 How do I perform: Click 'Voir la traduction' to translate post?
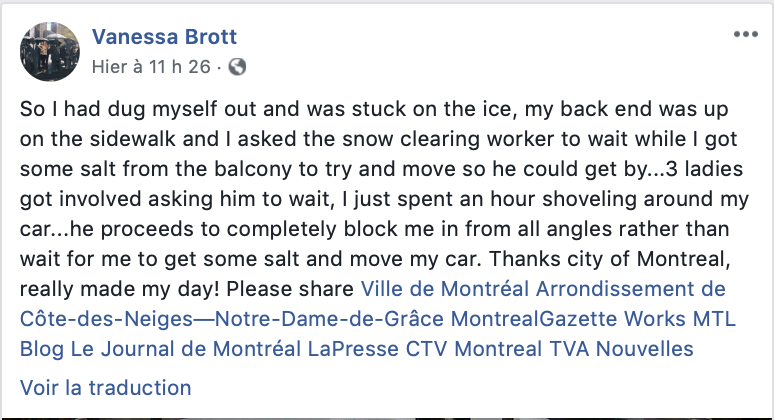click(105, 388)
